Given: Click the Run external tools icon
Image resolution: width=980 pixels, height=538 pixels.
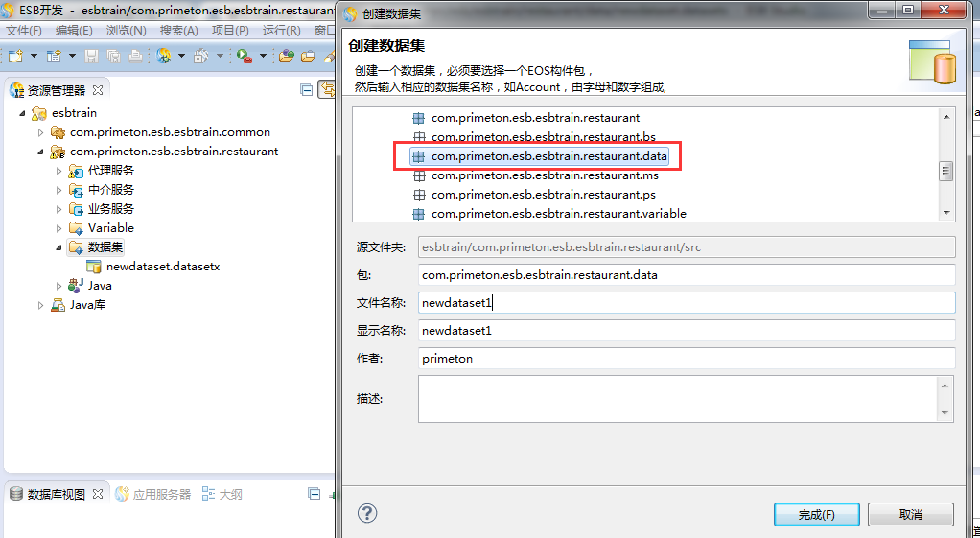Looking at the screenshot, I should (x=245, y=57).
